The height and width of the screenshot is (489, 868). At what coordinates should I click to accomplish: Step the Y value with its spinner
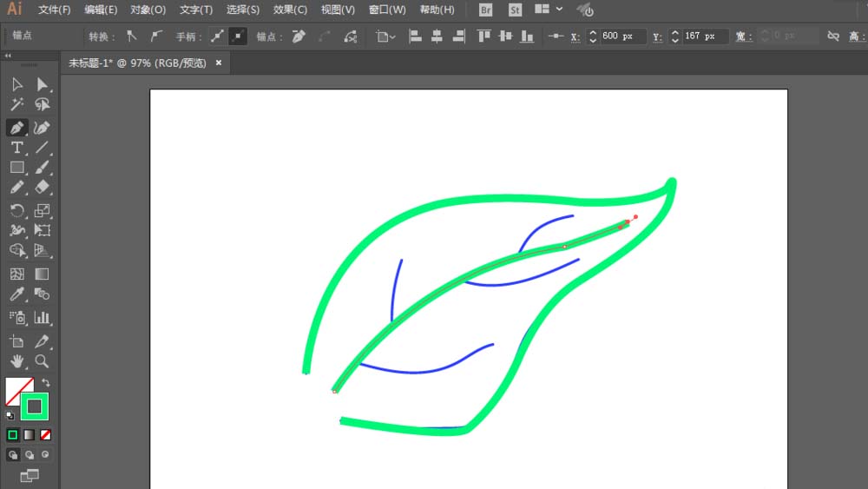[x=674, y=36]
